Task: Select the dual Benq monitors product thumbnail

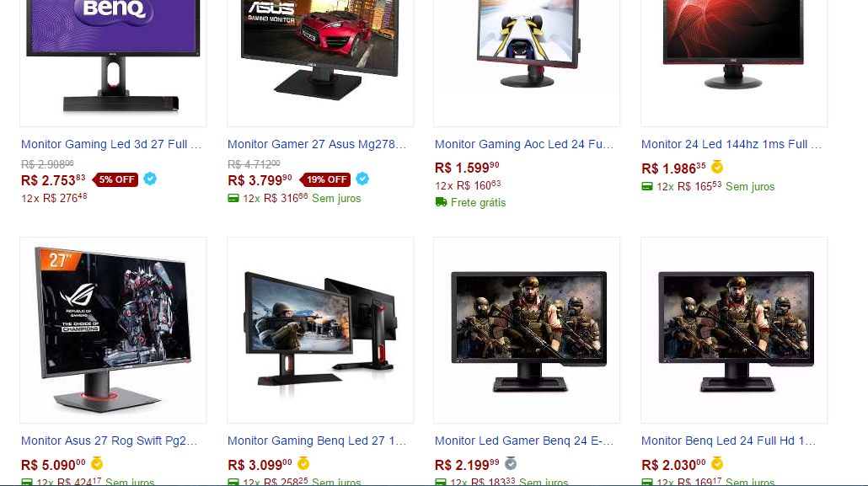Action: 320,330
